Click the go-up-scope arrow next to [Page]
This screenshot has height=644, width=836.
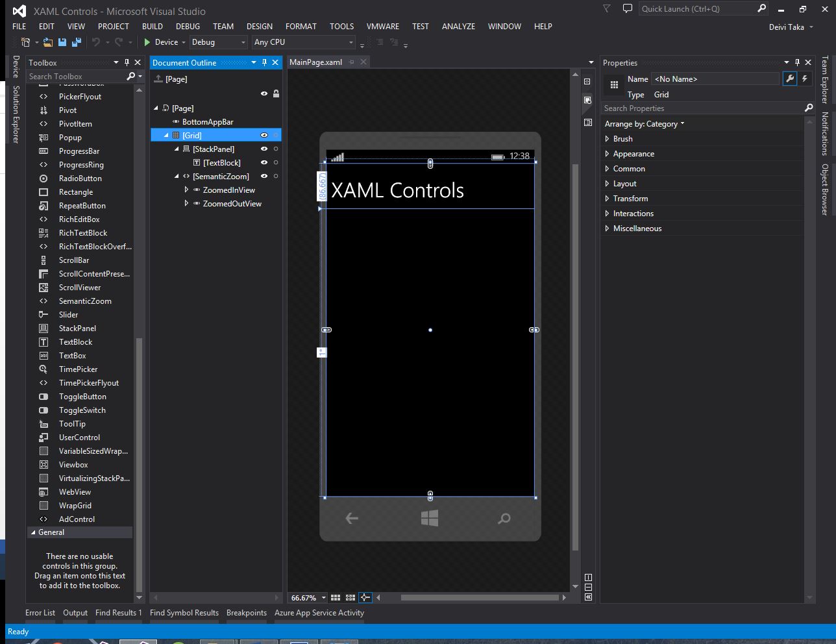[158, 79]
